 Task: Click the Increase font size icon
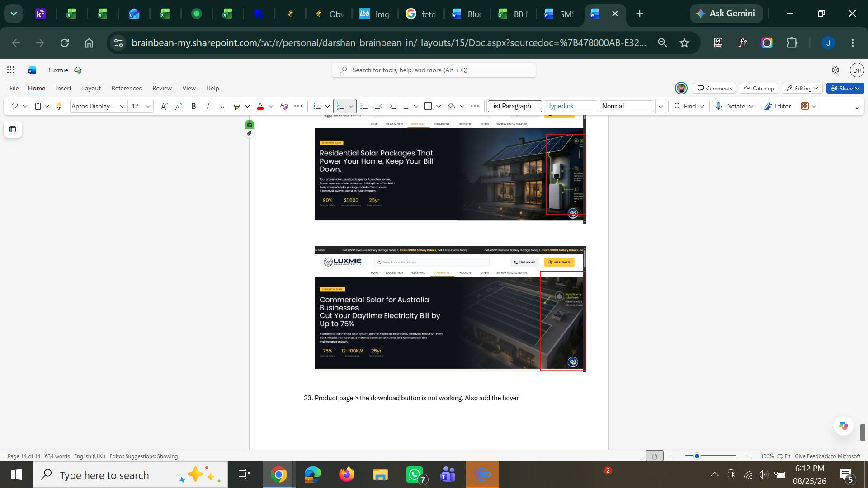pyautogui.click(x=164, y=106)
